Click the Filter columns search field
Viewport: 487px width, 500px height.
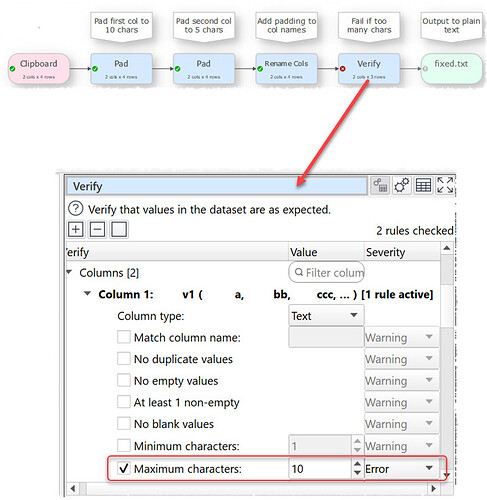[x=326, y=272]
